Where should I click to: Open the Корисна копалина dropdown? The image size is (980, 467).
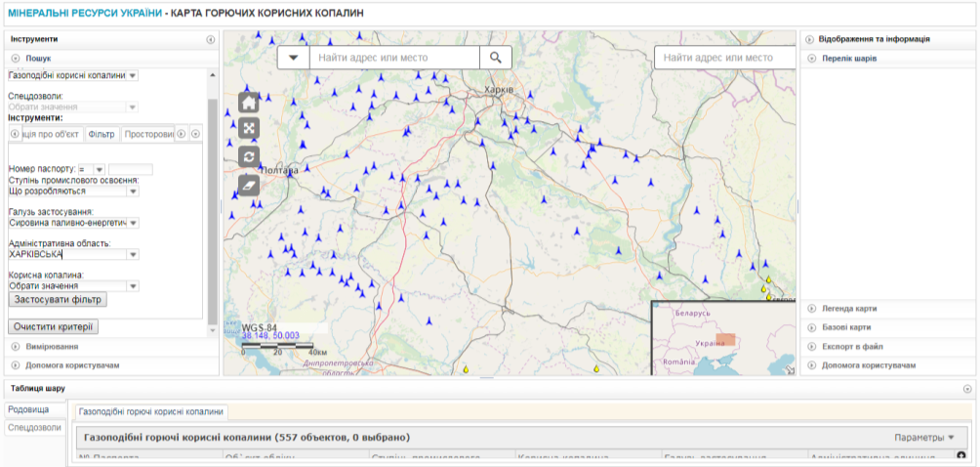point(133,286)
